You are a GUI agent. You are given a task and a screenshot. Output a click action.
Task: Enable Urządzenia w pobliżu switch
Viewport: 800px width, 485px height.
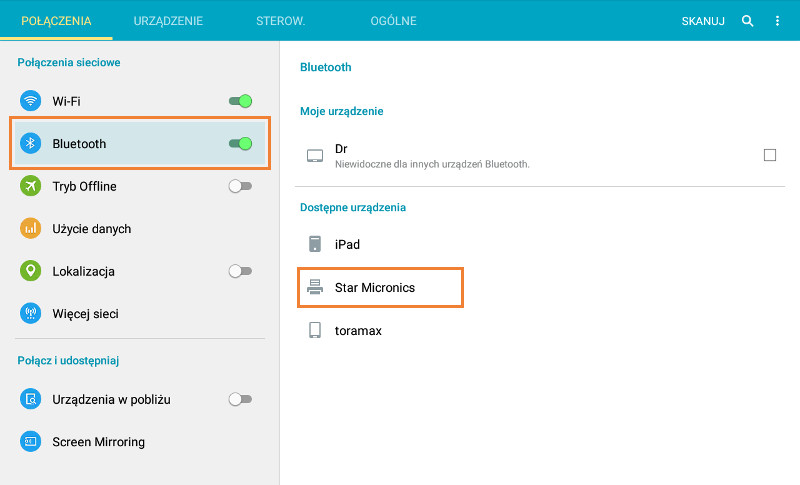click(x=240, y=399)
